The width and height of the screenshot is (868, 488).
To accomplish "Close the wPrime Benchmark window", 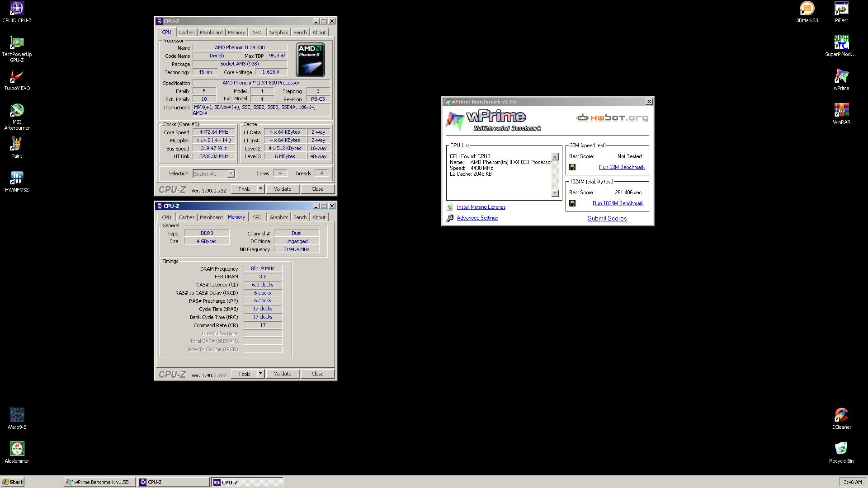I will pyautogui.click(x=649, y=102).
